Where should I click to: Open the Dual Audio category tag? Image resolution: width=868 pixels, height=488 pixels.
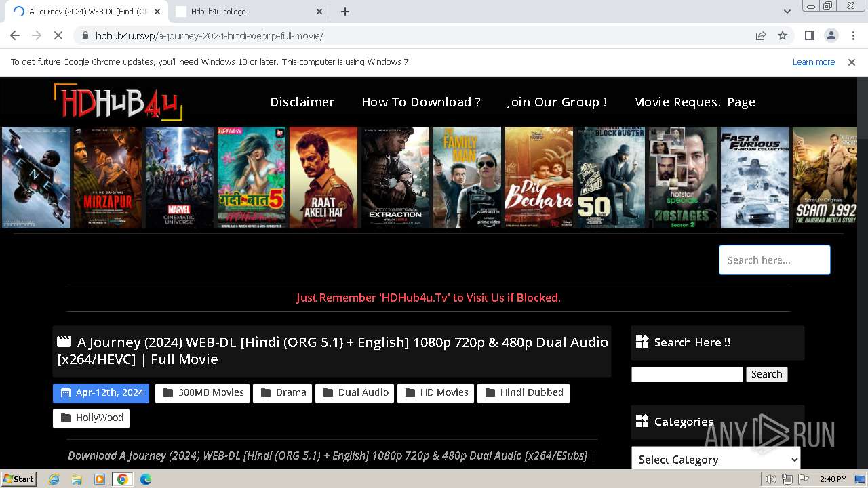(x=355, y=393)
